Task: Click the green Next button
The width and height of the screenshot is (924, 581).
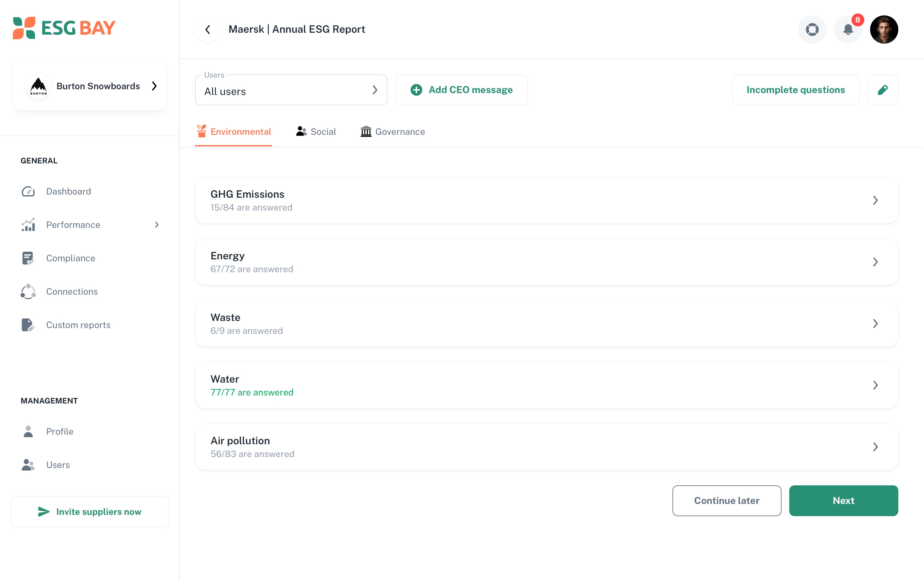Action: [x=843, y=500]
